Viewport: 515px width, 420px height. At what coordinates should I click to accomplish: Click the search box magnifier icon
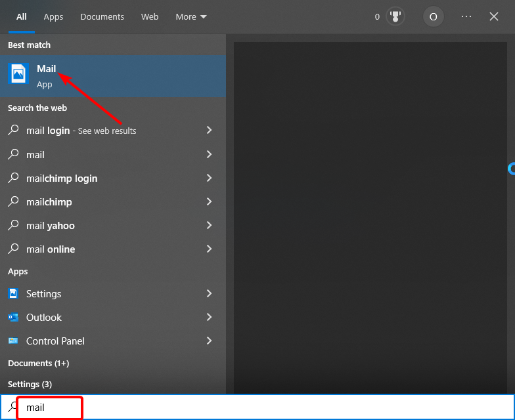pos(12,407)
